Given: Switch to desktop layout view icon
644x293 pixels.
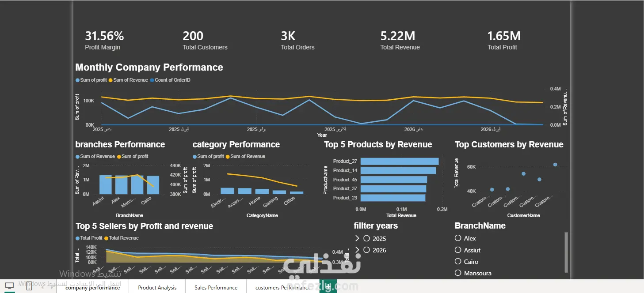Looking at the screenshot, I should 9,286.
